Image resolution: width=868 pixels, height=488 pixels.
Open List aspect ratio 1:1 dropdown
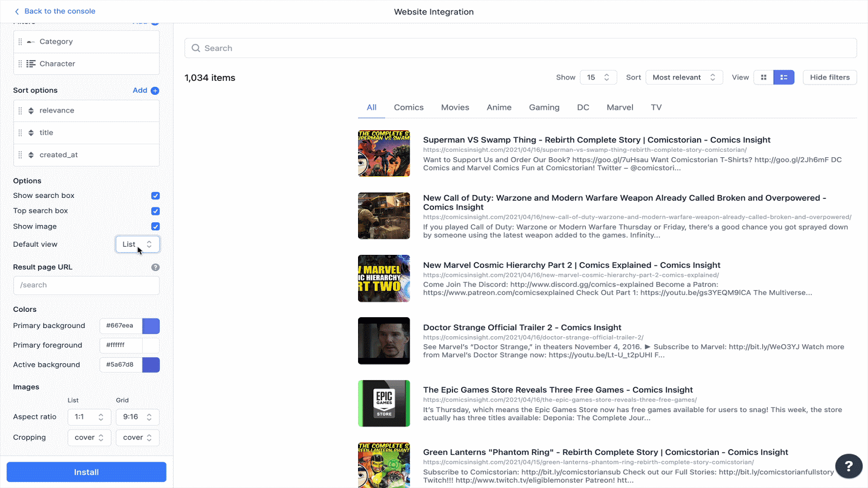point(90,417)
